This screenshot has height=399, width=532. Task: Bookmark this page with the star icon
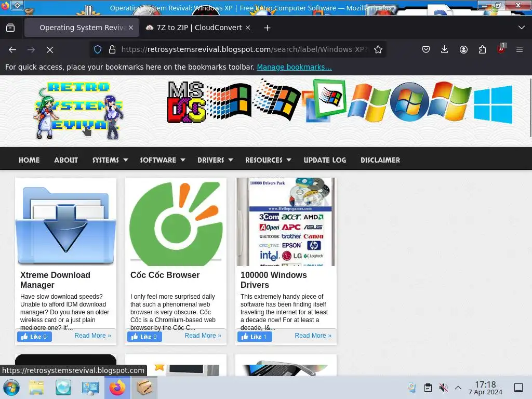pos(378,49)
